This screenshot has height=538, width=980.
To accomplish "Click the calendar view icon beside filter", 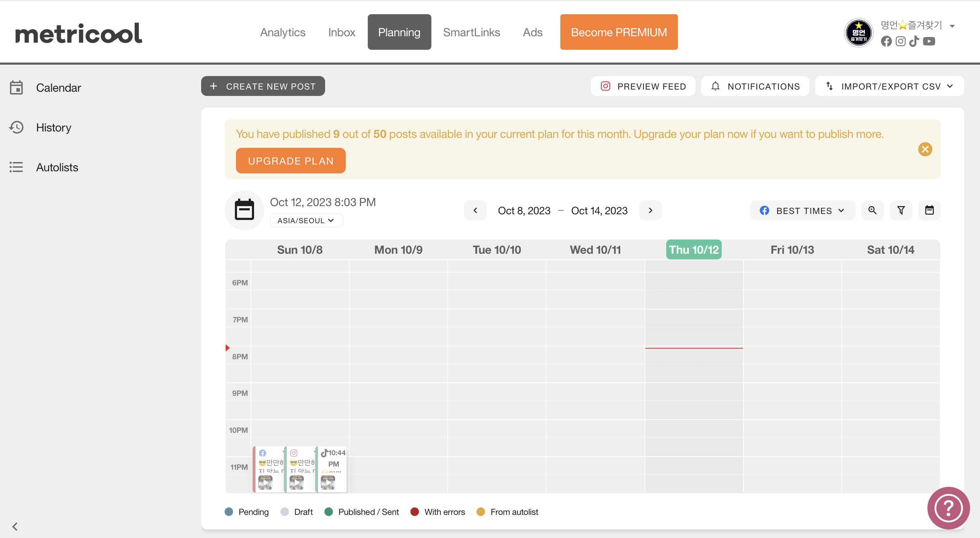I will click(930, 210).
